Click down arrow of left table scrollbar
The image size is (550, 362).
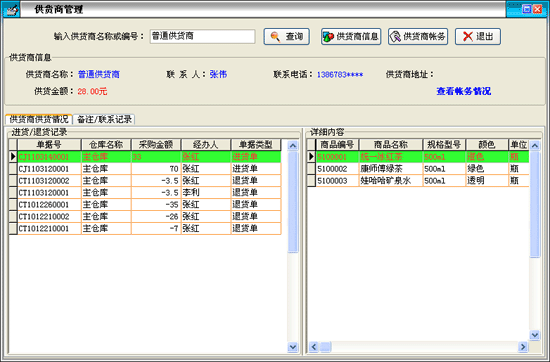[x=293, y=347]
